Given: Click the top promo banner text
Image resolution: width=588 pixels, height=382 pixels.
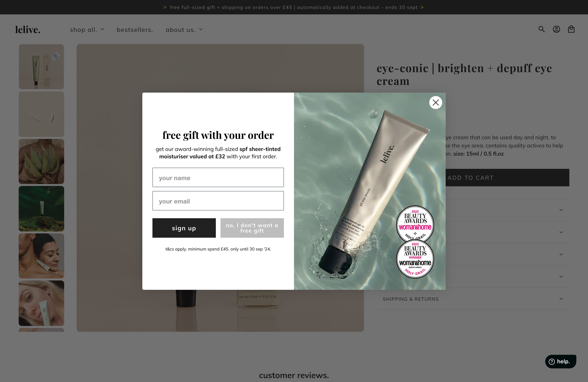Looking at the screenshot, I should click(x=293, y=7).
